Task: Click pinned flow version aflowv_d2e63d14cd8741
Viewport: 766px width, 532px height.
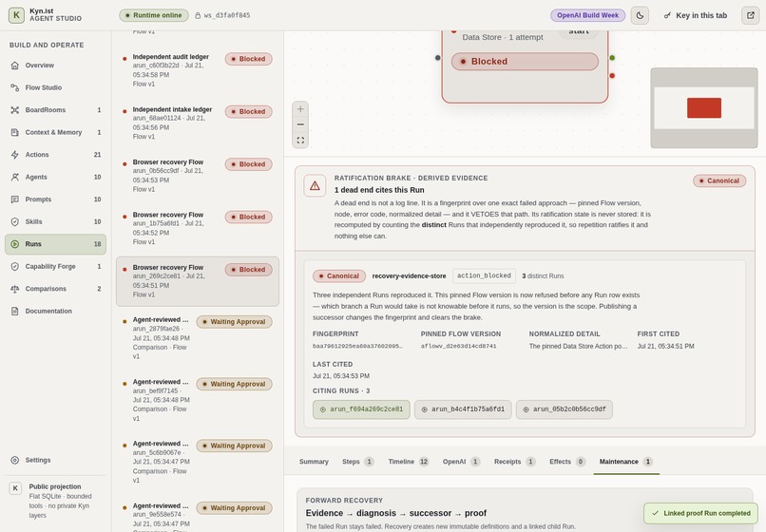Action: (x=458, y=346)
